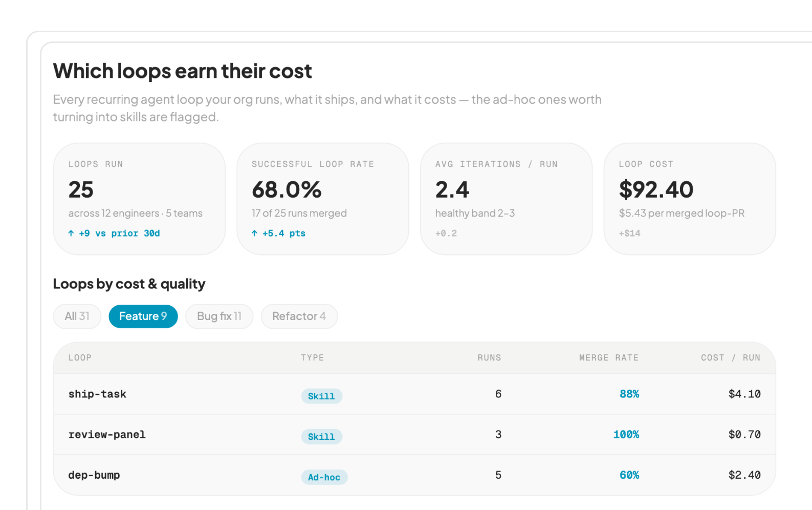Click the runs count 5 for dep-bump
The height and width of the screenshot is (510, 812).
498,475
